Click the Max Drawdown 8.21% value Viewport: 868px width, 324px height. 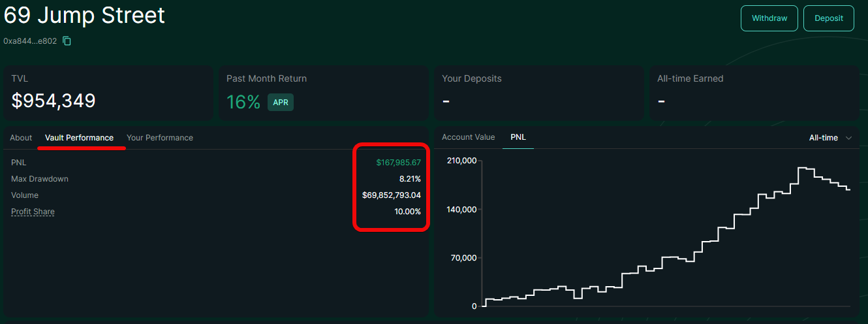(x=410, y=179)
